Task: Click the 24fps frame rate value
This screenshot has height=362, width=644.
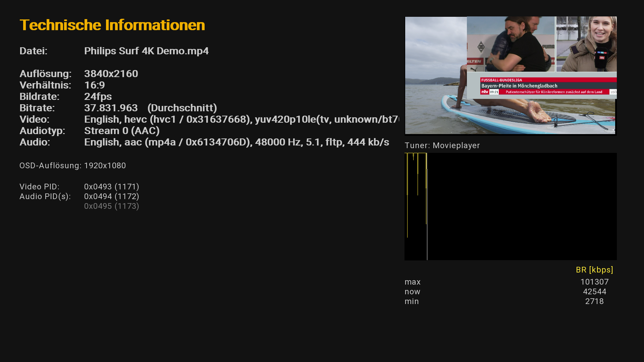Action: point(98,97)
